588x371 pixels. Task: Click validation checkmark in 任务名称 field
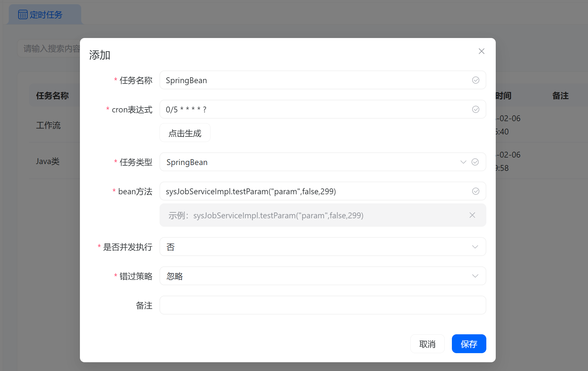point(476,80)
